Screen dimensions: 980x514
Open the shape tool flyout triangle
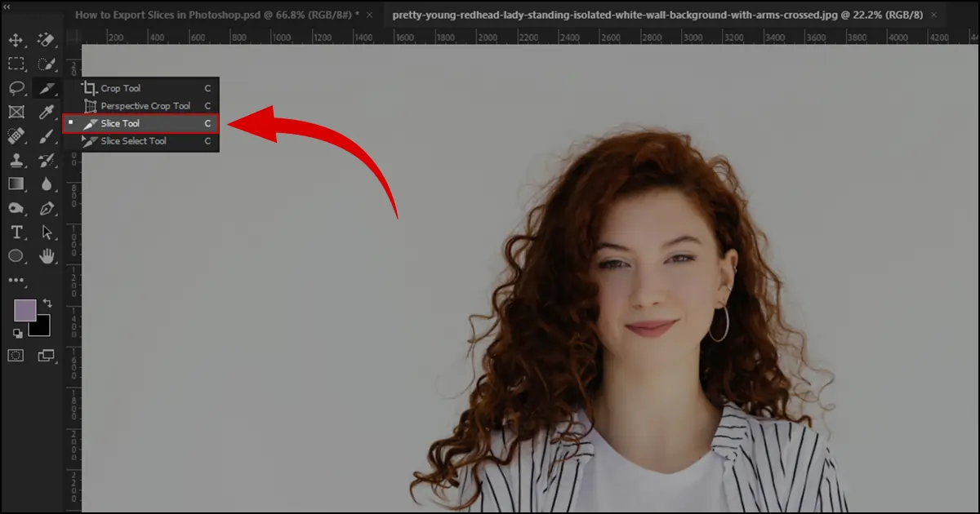[24, 263]
